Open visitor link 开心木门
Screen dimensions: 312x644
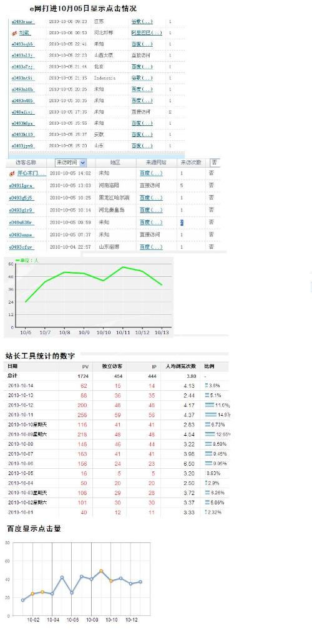pos(31,173)
